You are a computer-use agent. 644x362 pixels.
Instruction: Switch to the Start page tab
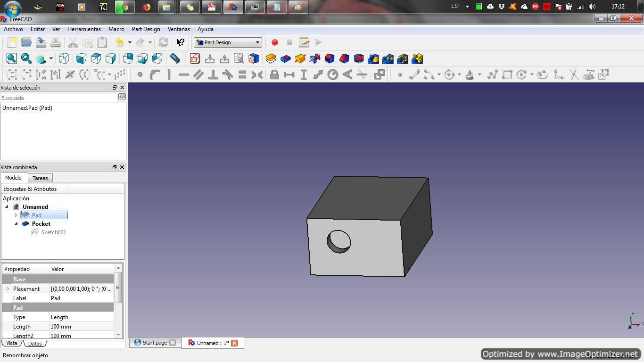(155, 343)
